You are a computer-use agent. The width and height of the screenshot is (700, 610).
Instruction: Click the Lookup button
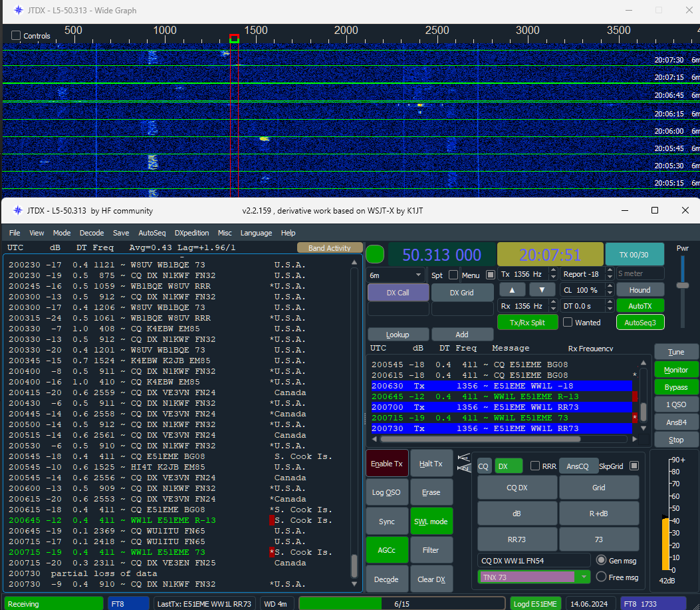pos(398,335)
